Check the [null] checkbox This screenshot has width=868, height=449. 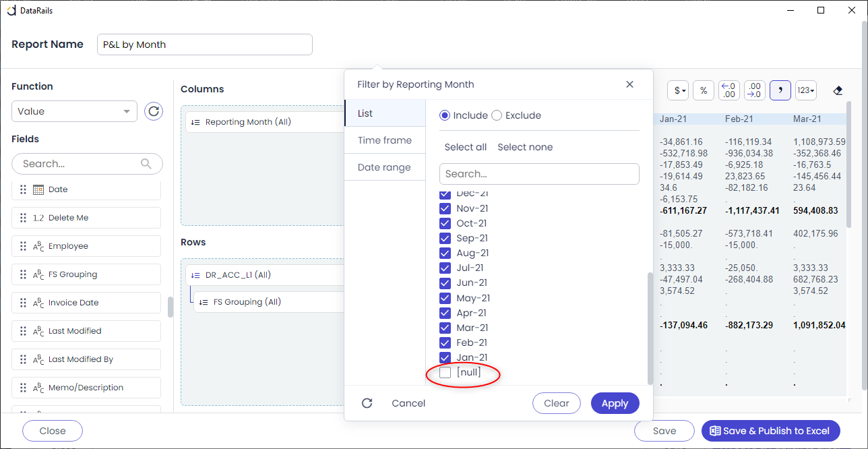(445, 372)
